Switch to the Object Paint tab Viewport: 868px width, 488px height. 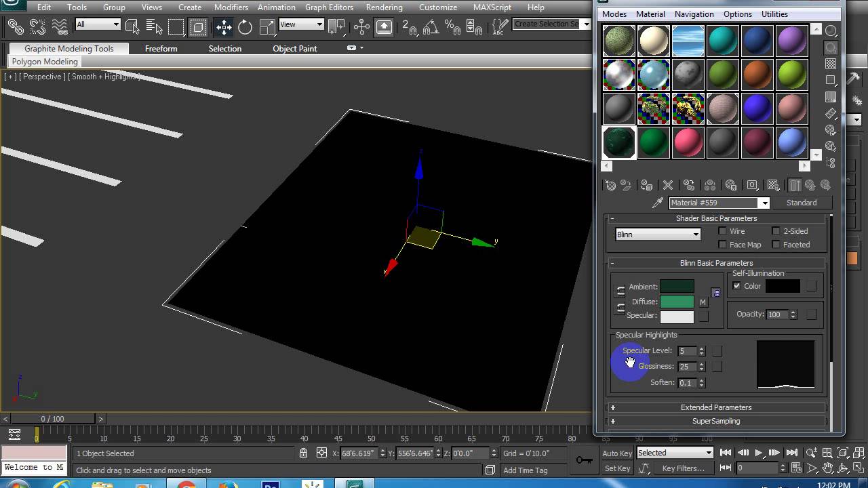click(294, 49)
